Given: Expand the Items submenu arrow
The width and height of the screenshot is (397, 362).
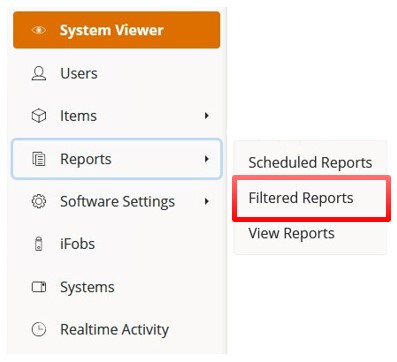Looking at the screenshot, I should (207, 116).
